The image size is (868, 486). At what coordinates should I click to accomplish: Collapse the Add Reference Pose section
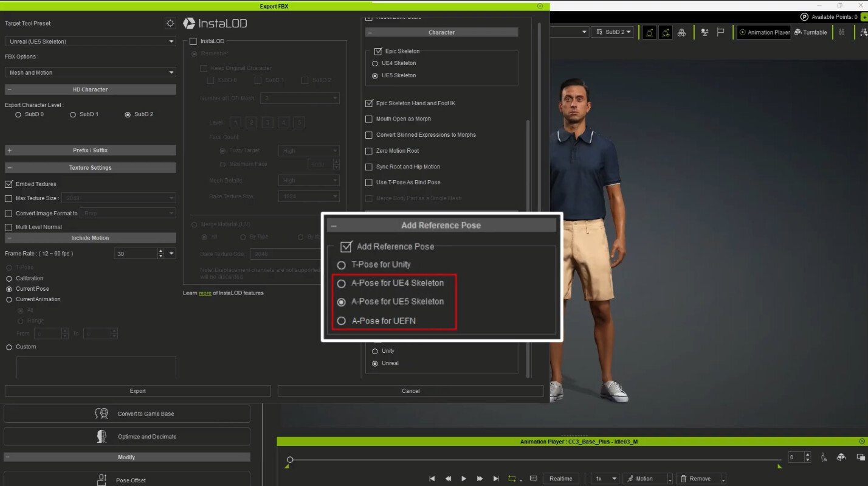[x=334, y=226]
